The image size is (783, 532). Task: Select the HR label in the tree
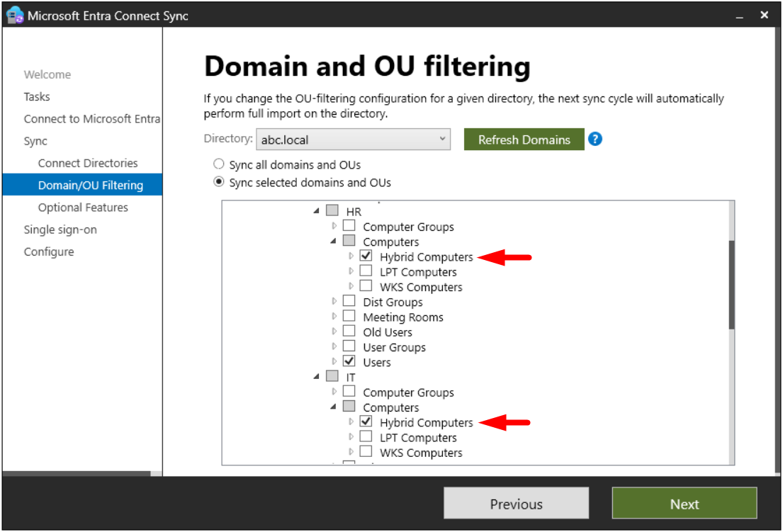pos(354,212)
